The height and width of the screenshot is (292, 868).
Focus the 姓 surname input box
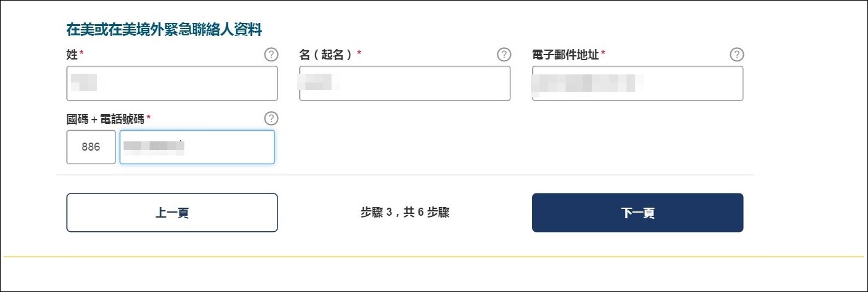point(172,83)
